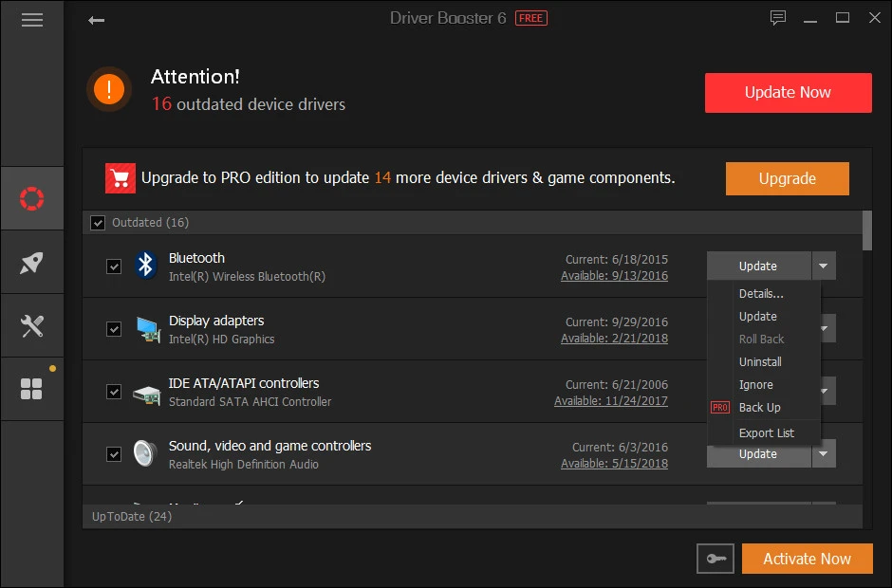Open the Tools wrench sidebar icon
This screenshot has width=892, height=588.
point(32,326)
